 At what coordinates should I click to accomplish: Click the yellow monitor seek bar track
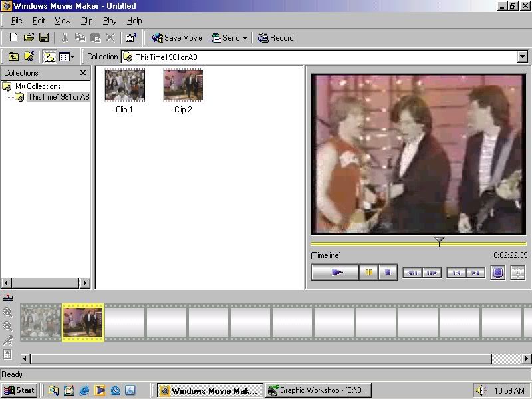tap(418, 243)
